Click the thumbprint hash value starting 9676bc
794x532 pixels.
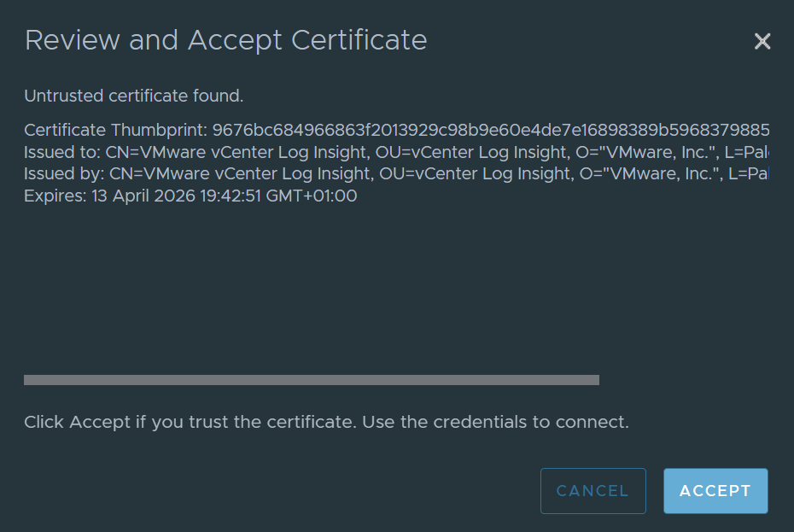[491, 130]
